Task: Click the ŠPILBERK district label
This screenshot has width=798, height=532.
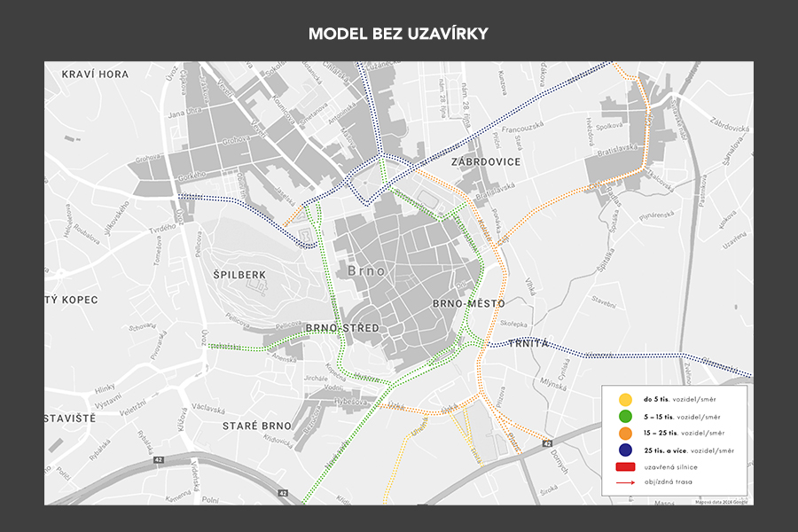Action: 239,275
